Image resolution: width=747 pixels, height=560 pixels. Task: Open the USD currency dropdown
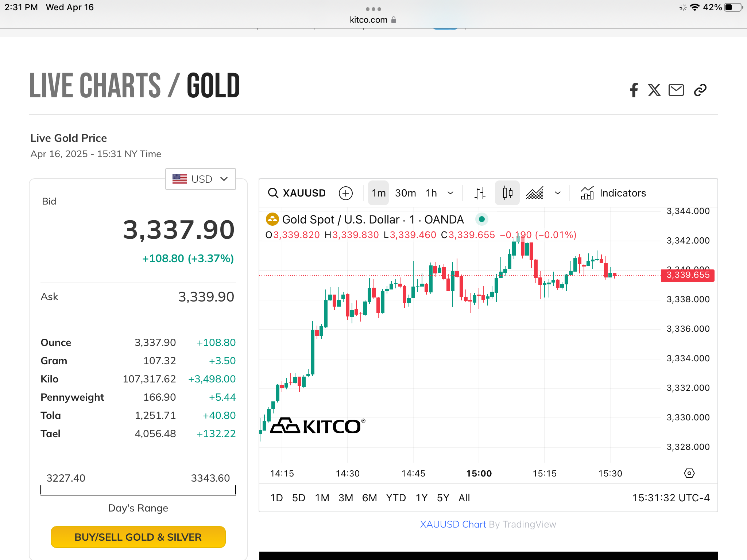click(200, 179)
